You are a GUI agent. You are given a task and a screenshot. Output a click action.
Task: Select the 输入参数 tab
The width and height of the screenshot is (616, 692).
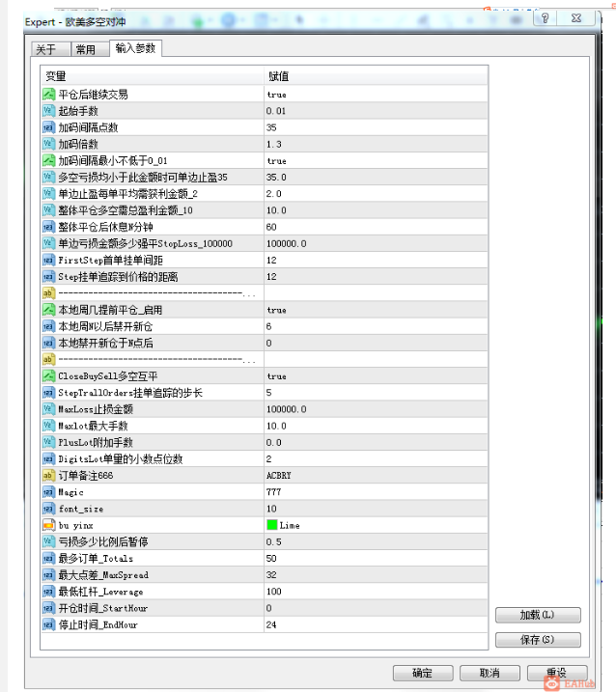[x=135, y=48]
